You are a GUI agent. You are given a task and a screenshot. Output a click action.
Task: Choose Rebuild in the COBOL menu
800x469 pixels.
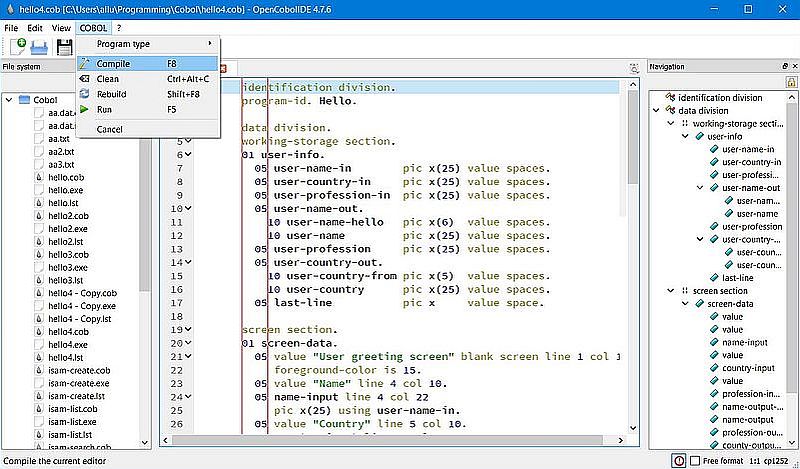click(148, 94)
